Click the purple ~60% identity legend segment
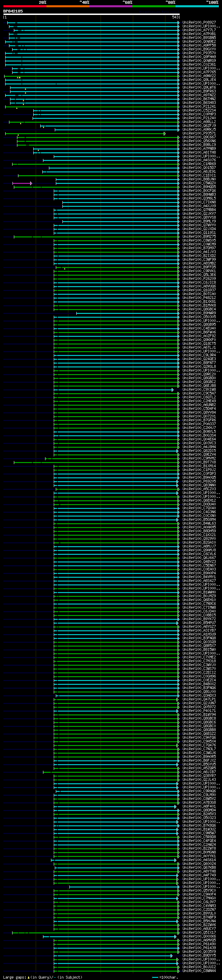The width and height of the screenshot is (222, 980). pyautogui.click(x=111, y=6)
